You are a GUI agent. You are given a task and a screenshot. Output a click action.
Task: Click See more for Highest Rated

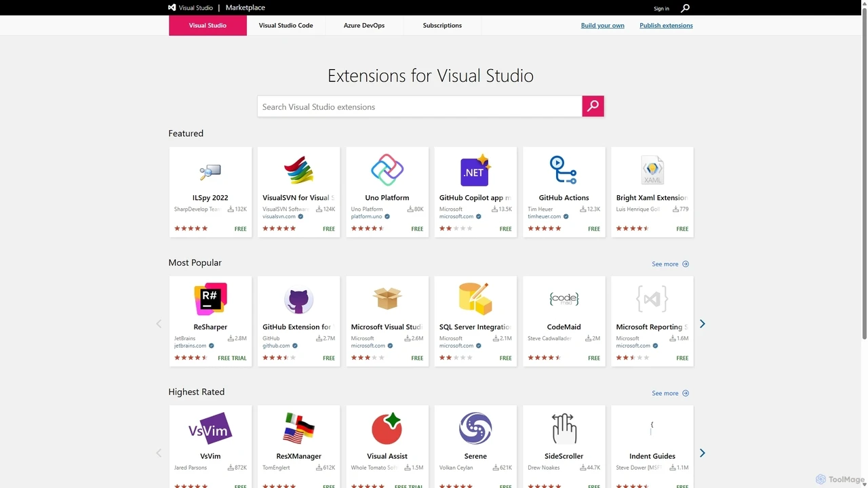coord(670,393)
